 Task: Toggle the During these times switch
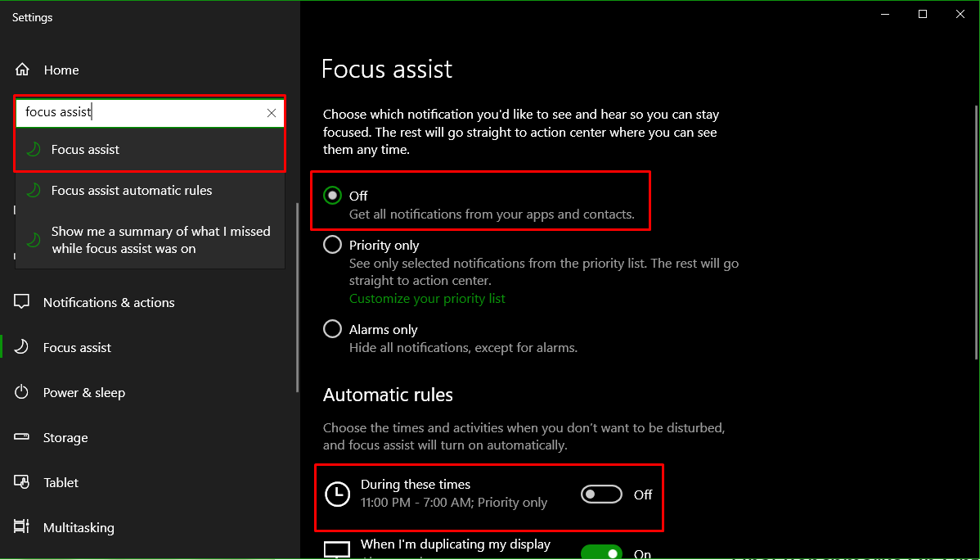(601, 495)
